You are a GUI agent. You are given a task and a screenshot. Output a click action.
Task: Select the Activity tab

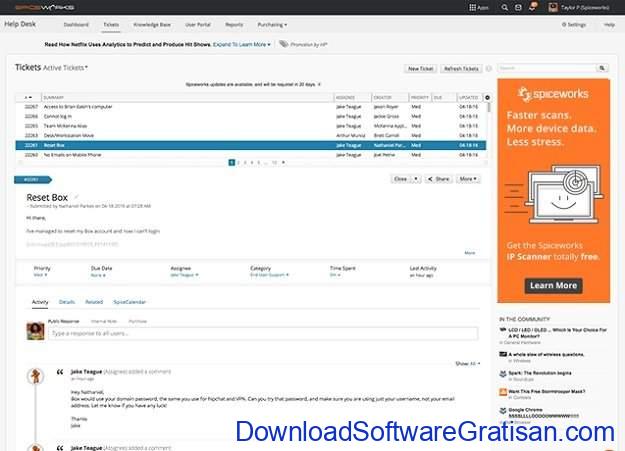pos(40,302)
